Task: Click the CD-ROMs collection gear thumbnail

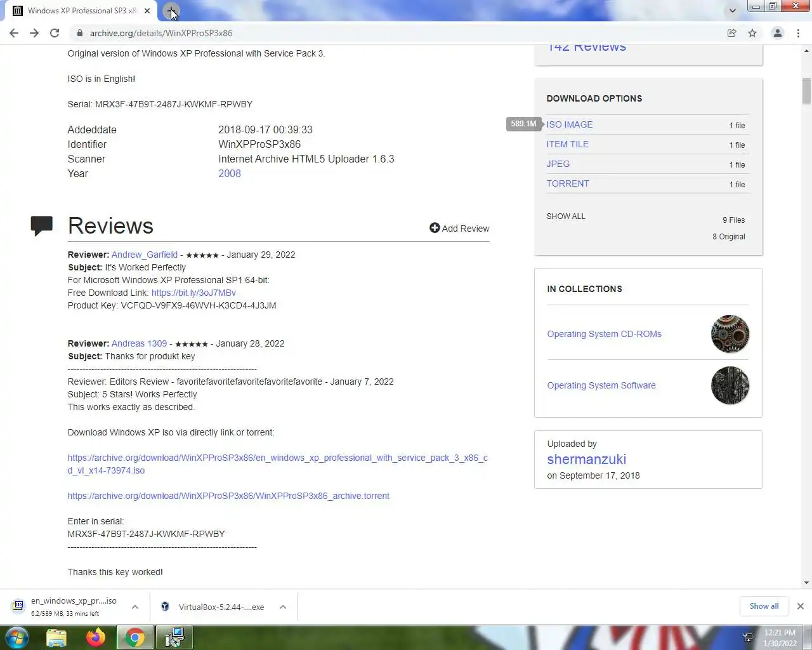Action: pos(730,334)
